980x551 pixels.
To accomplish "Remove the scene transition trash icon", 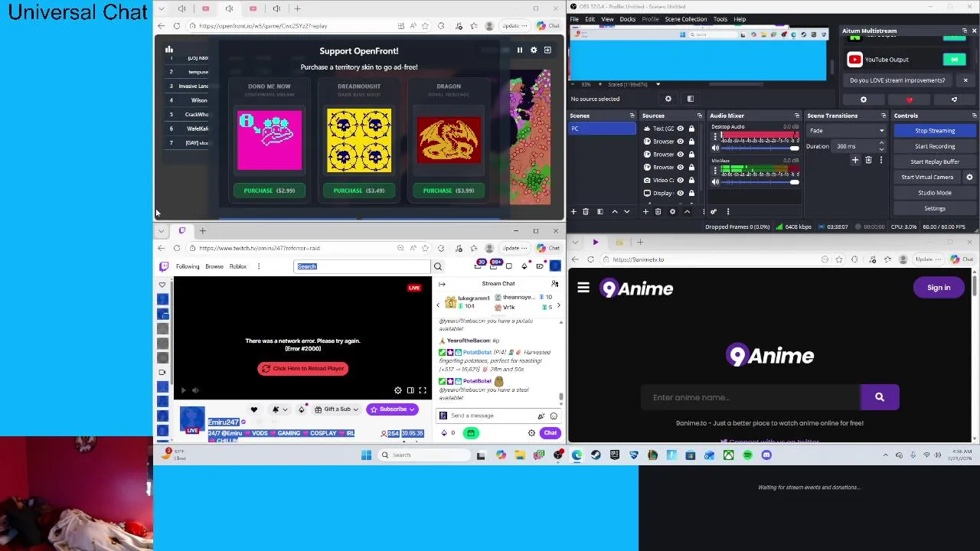I will coord(868,161).
